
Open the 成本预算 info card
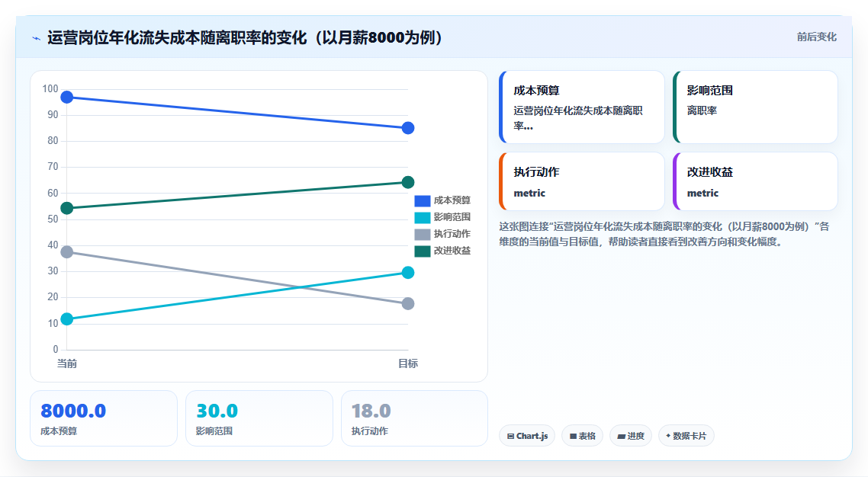582,107
